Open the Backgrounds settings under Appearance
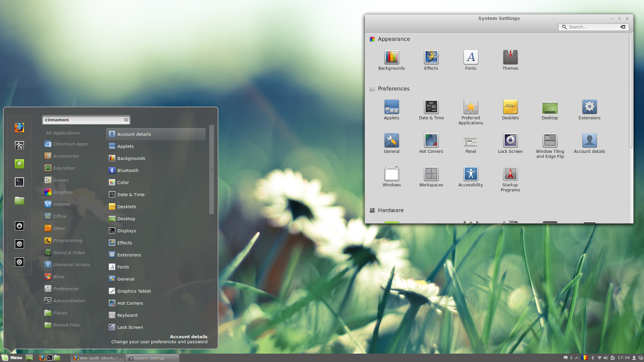 click(x=391, y=60)
